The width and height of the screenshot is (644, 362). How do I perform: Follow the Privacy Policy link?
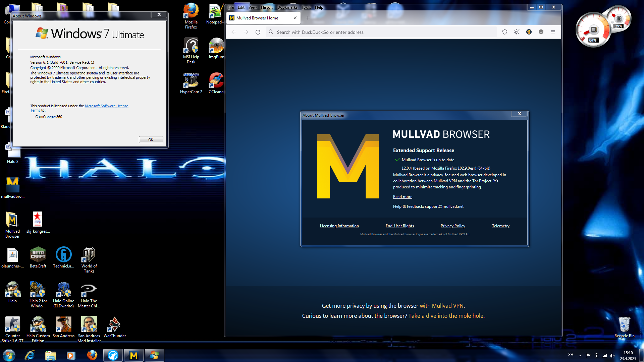coord(452,226)
